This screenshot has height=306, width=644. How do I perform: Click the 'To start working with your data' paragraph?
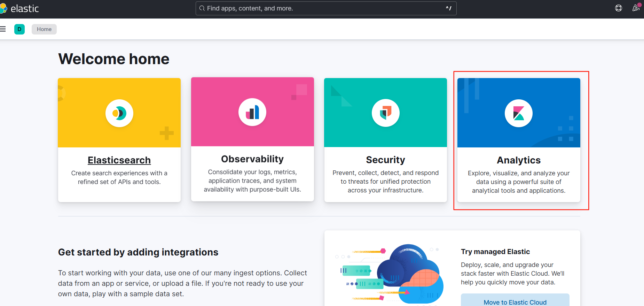pyautogui.click(x=182, y=283)
